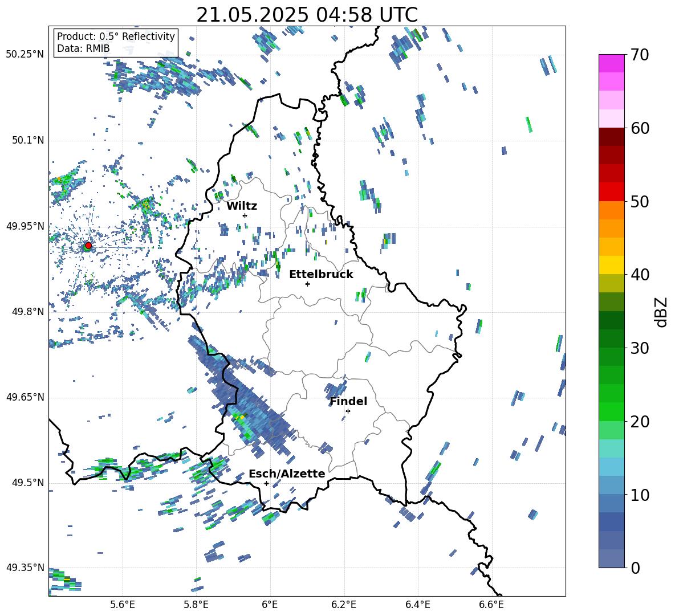Click the Ettelbruck cross marker
This screenshot has width=675, height=616.
pyautogui.click(x=307, y=284)
